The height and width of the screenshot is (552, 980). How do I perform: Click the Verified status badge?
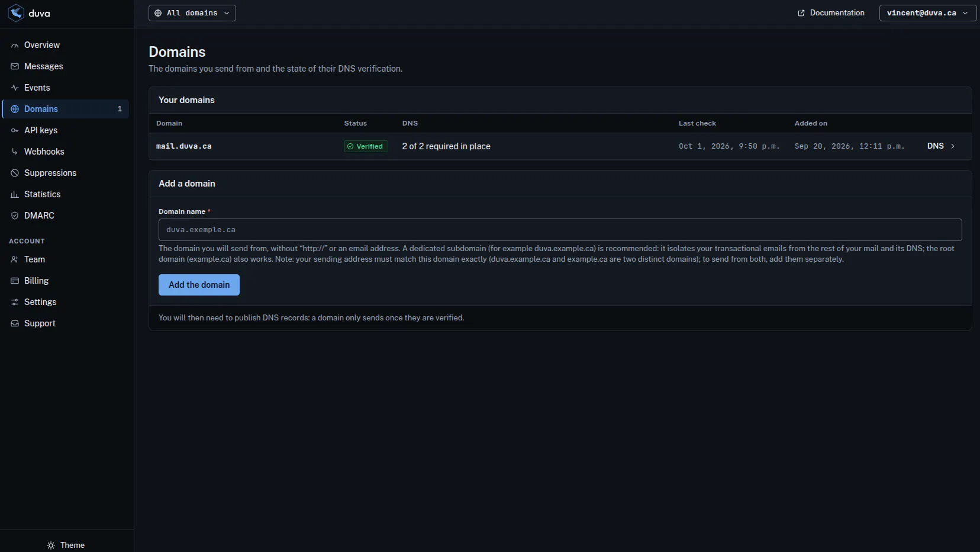366,146
